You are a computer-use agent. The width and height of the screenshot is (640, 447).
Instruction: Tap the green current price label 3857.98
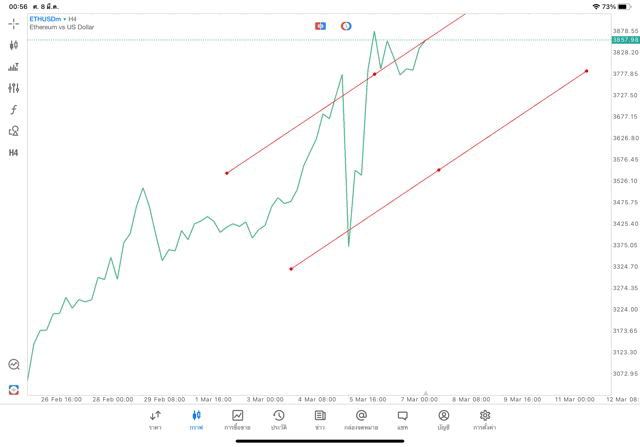pyautogui.click(x=625, y=40)
